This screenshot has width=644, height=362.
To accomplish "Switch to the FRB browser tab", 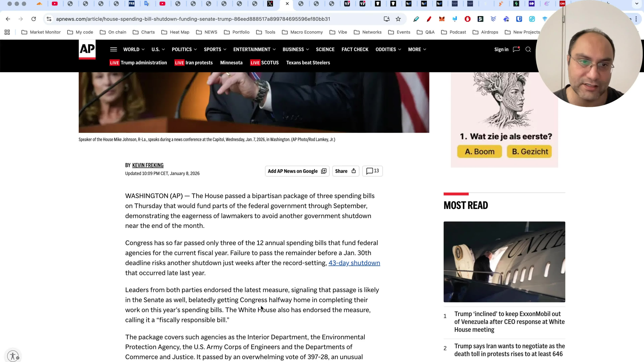I will click(131, 4).
